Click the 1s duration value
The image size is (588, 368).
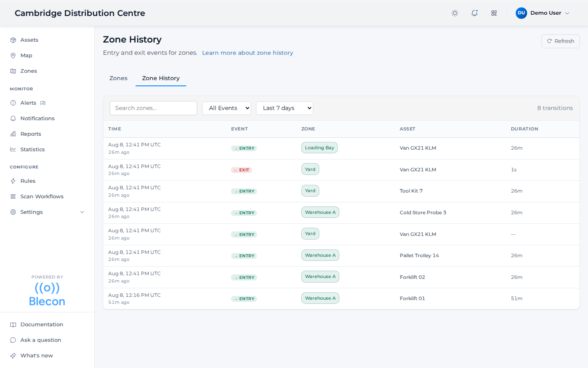[514, 170]
